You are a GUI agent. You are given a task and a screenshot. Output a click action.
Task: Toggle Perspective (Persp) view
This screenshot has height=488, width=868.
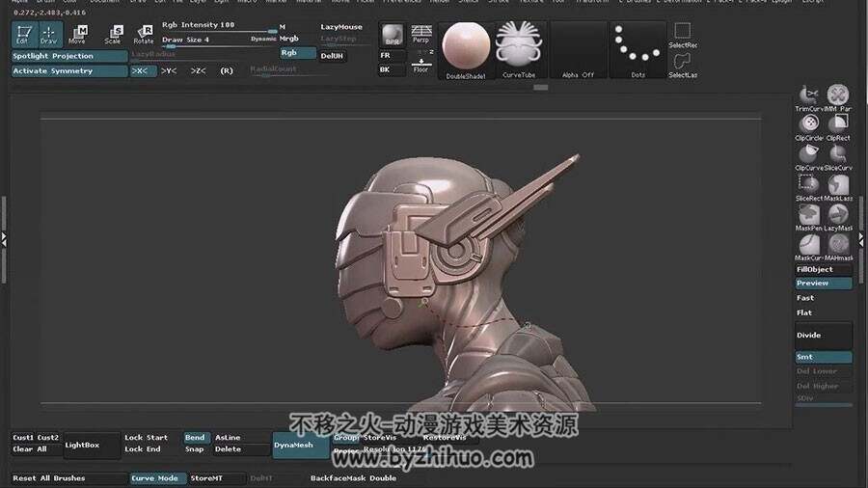coord(420,35)
